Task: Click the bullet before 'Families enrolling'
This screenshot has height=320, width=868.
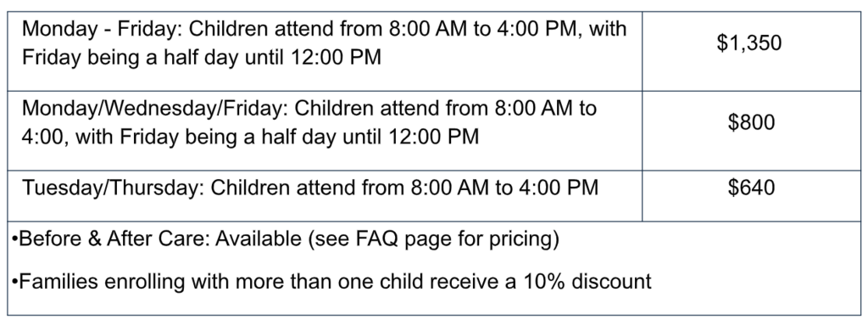Action: [x=14, y=283]
